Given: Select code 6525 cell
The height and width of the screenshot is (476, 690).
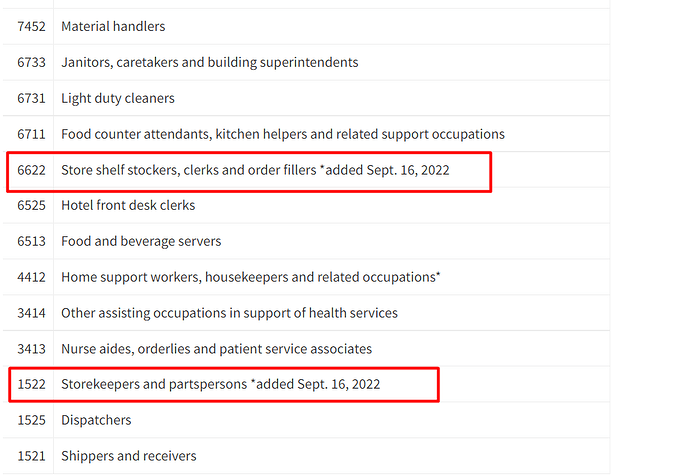Looking at the screenshot, I should tap(31, 205).
